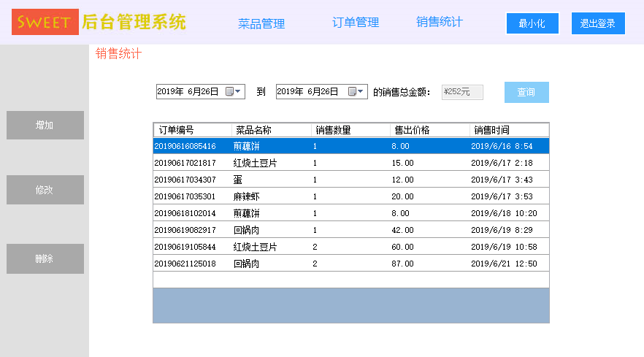Sort by 菜品名称 column header

click(271, 130)
